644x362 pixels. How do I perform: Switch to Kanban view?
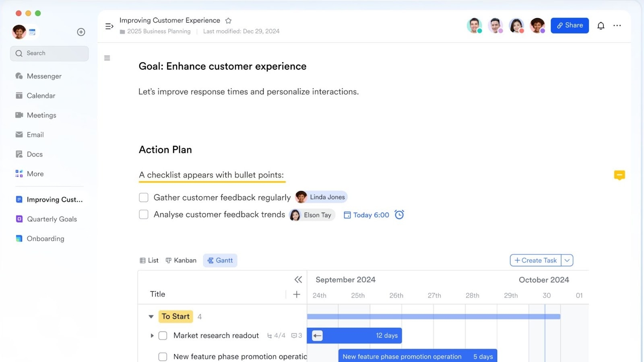pos(181,260)
